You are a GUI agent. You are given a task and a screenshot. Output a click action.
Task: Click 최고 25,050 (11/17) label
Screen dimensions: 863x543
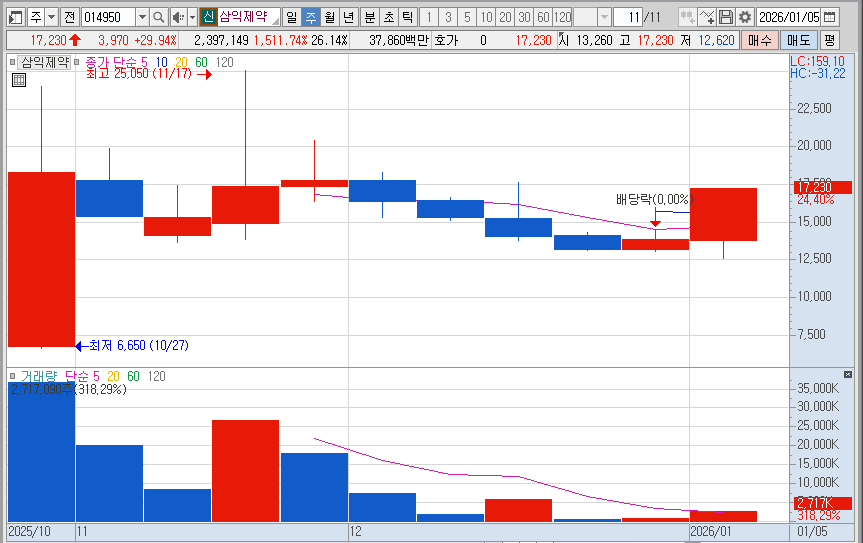point(139,74)
